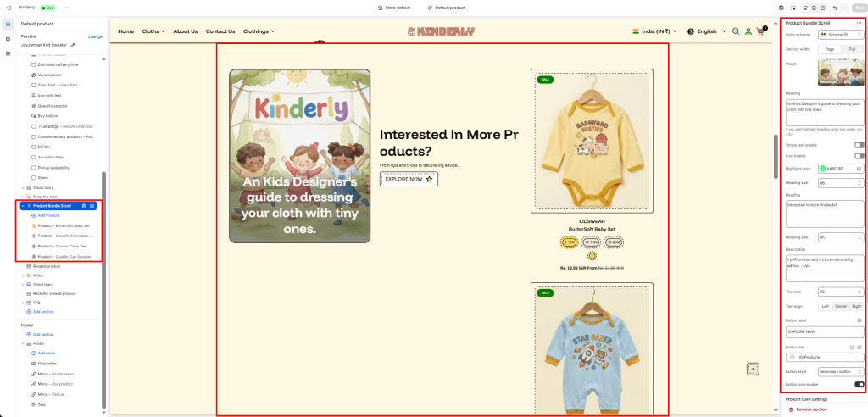
Task: Delete the Product Bundle Scroll section
Action: point(84,205)
